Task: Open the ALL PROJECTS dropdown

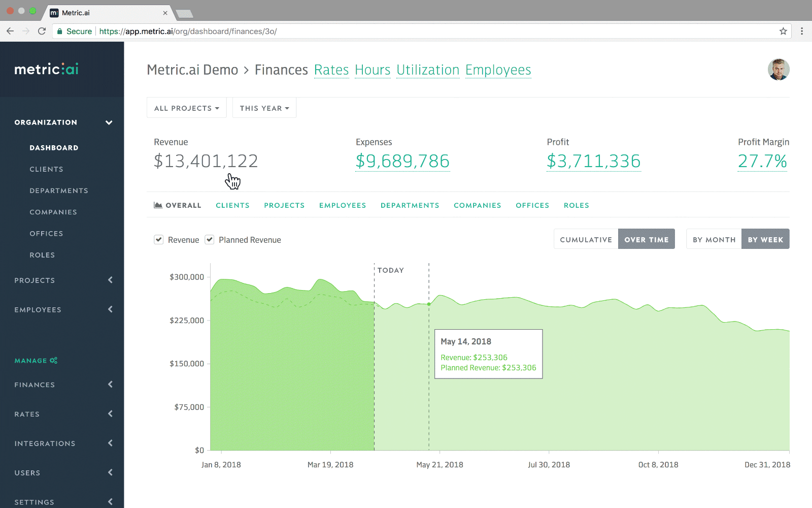Action: (186, 108)
